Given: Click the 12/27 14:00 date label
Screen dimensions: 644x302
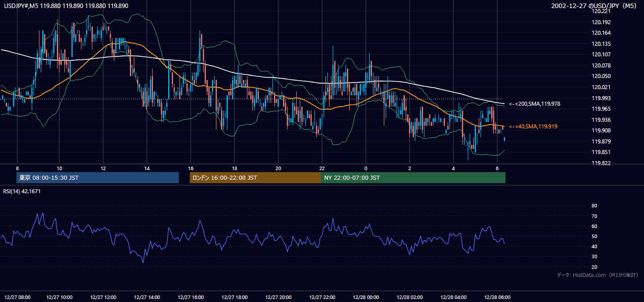Looking at the screenshot, I should click(x=147, y=297).
